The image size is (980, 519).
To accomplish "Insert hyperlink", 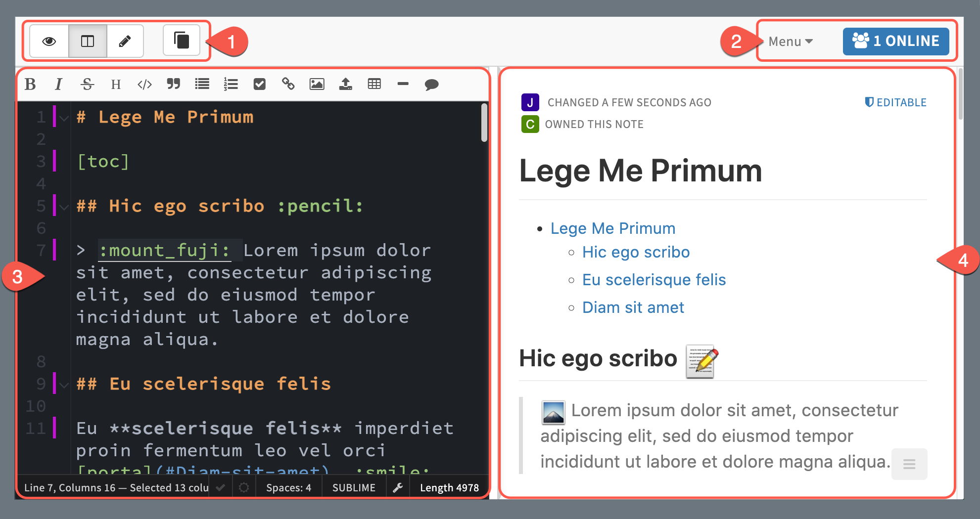I will pyautogui.click(x=288, y=85).
